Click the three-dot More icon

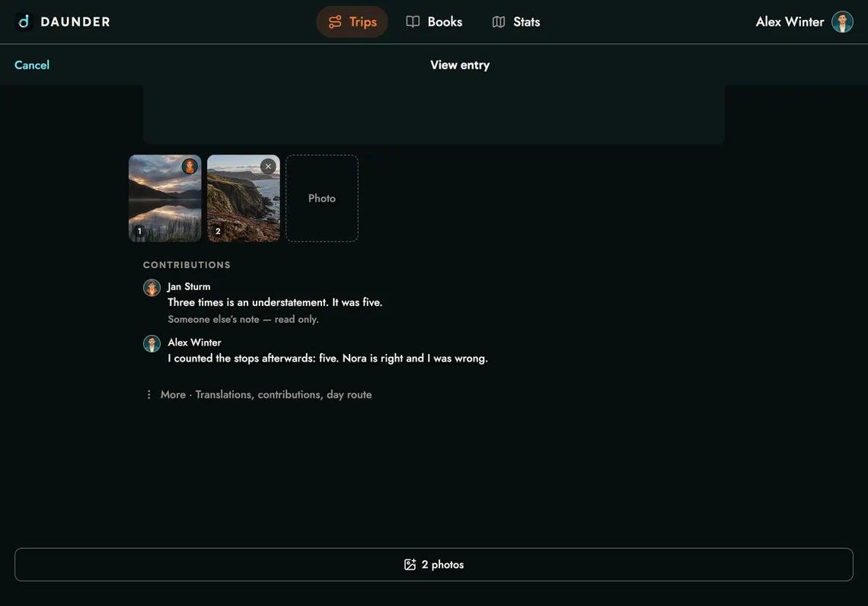point(148,394)
